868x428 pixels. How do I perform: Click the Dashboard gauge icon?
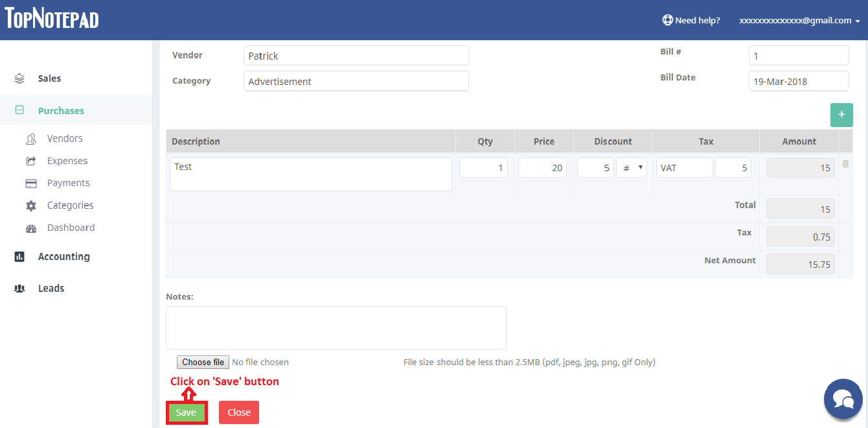(x=31, y=228)
